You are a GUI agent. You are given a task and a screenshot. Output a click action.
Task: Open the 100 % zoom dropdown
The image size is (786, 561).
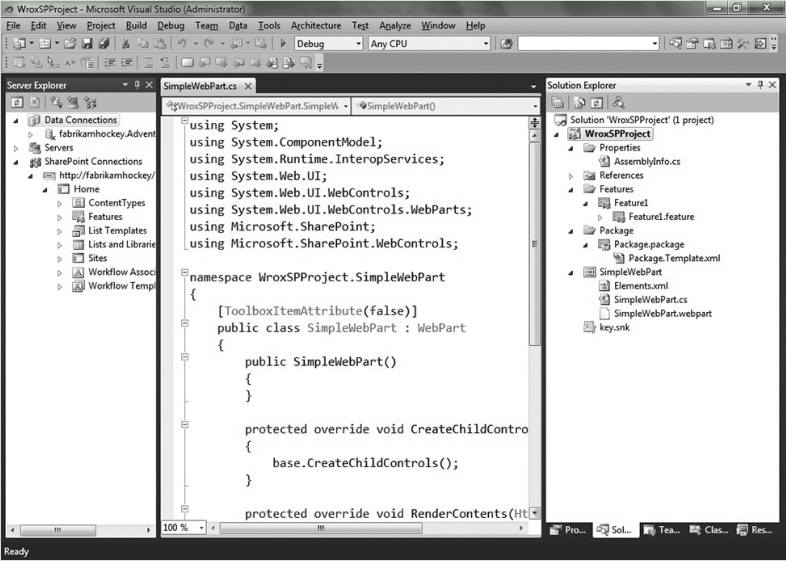[x=201, y=527]
